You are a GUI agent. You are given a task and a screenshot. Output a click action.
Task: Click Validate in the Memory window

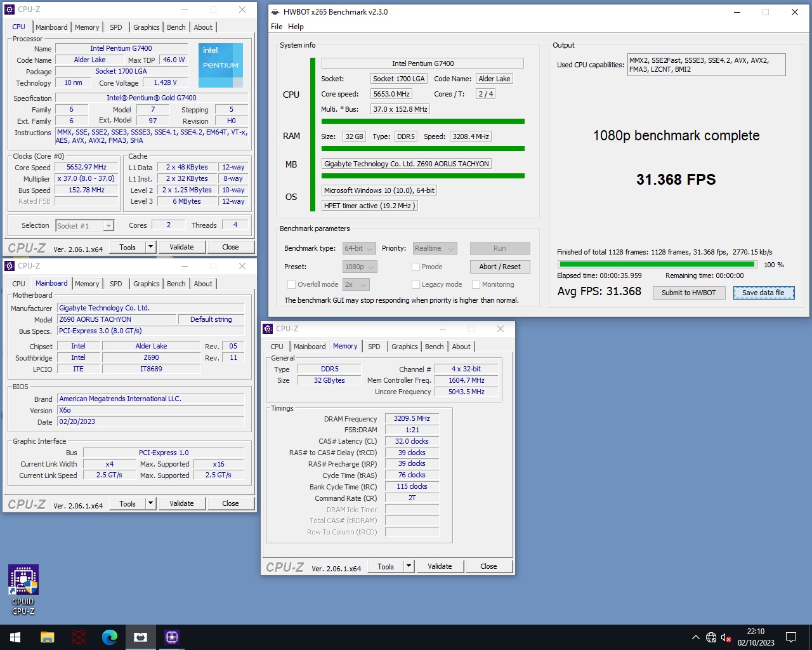point(440,566)
